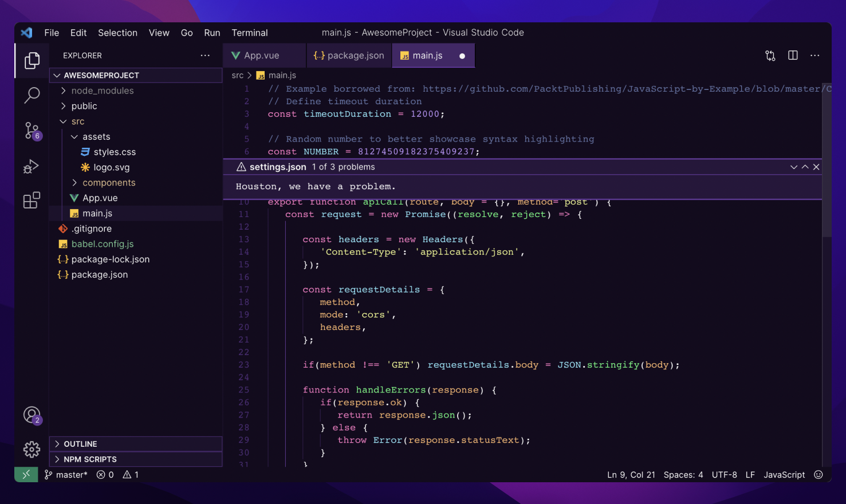Open the File menu
The height and width of the screenshot is (504, 846).
[52, 33]
